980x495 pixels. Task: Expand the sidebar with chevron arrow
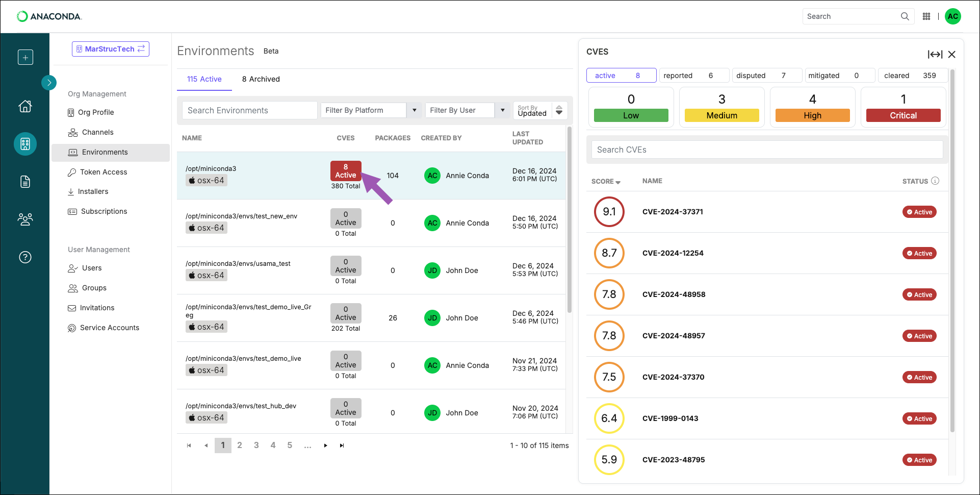(49, 82)
